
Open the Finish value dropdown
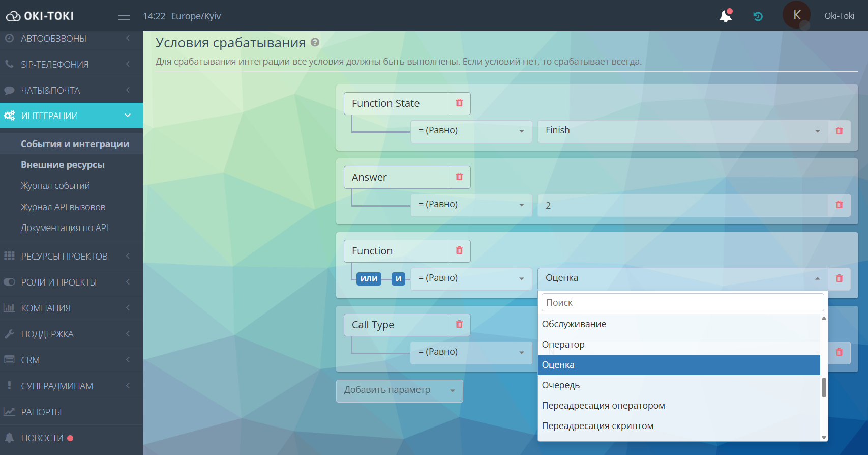(682, 131)
